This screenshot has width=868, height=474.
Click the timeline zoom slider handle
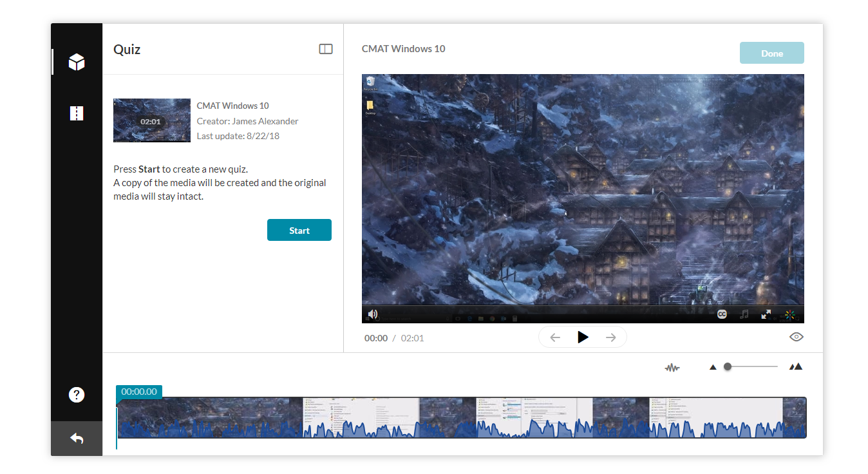(728, 366)
